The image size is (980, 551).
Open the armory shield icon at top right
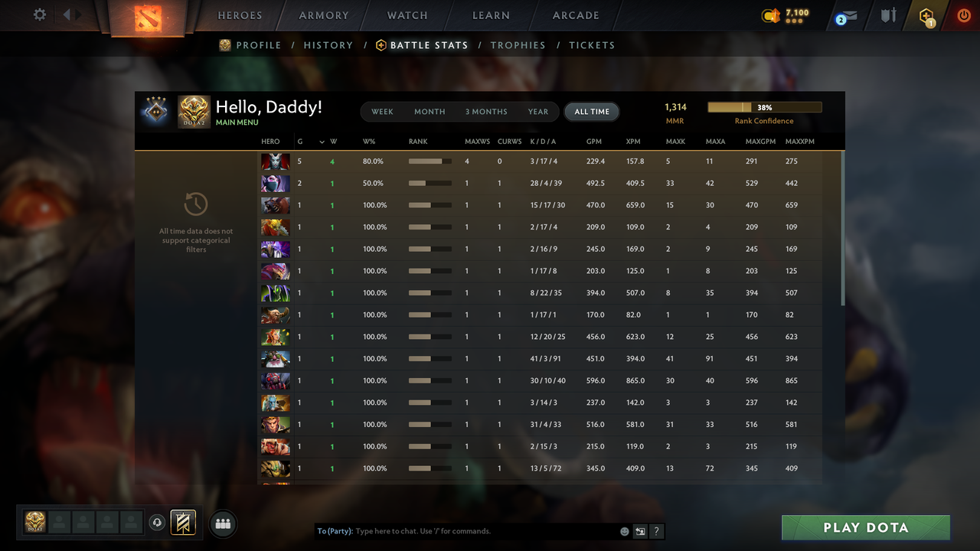pyautogui.click(x=888, y=15)
